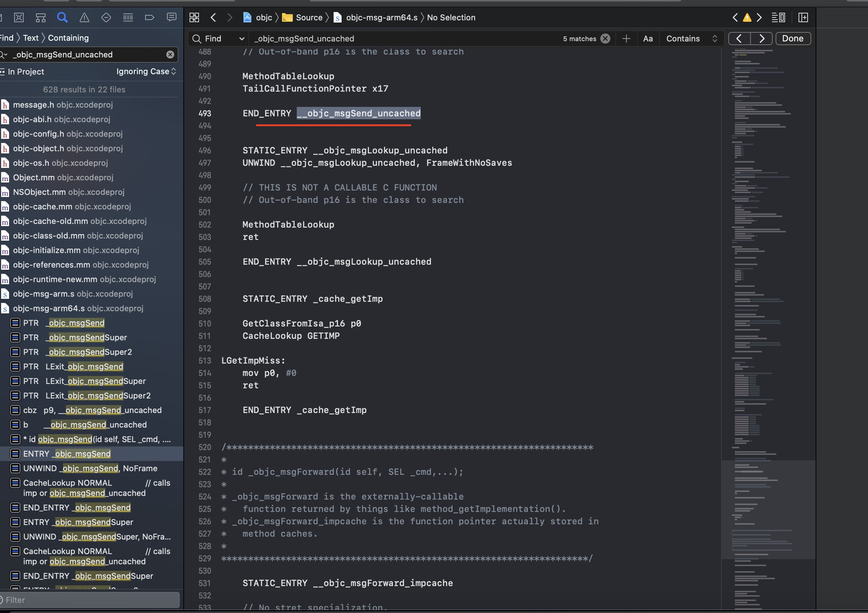Click the yellow warning issue indicator

[747, 17]
